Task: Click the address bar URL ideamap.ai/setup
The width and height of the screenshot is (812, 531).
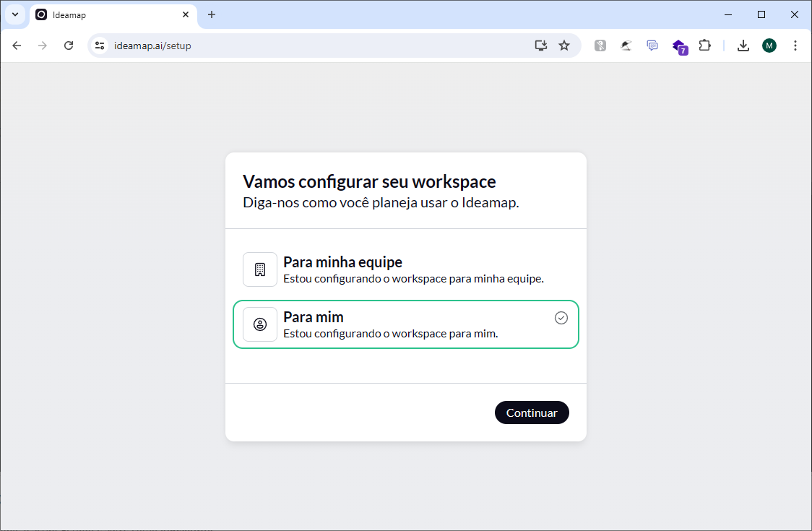Action: (152, 46)
